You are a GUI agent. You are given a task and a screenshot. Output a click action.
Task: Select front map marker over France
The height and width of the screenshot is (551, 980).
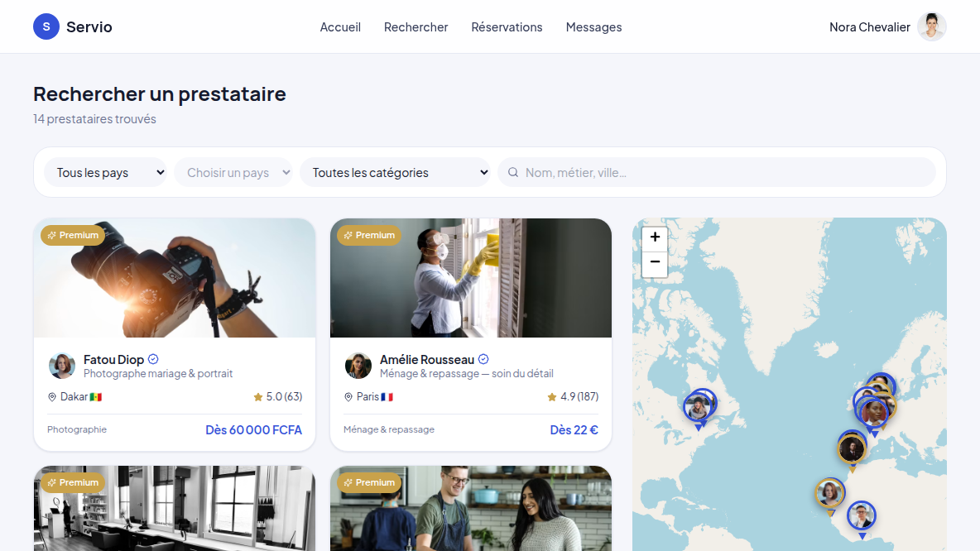pos(874,413)
